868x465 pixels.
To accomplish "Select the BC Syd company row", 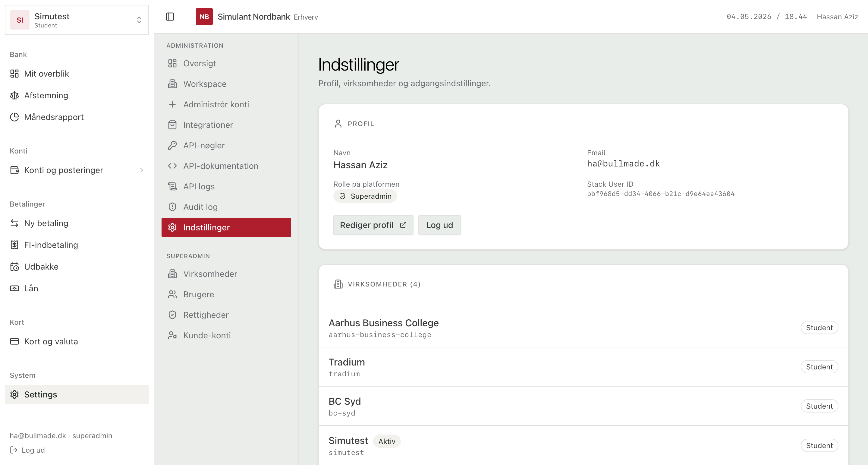I will (583, 406).
